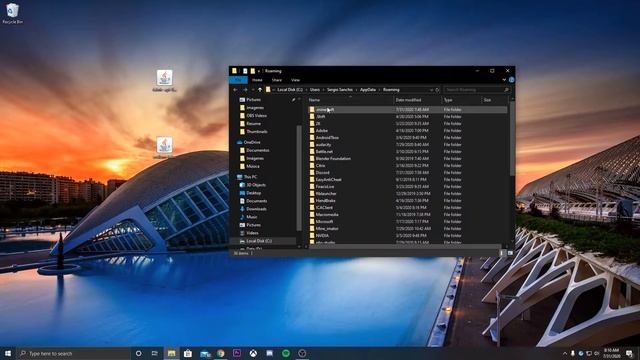Switch to Large icons view in status bar
The image size is (640, 360).
point(510,253)
